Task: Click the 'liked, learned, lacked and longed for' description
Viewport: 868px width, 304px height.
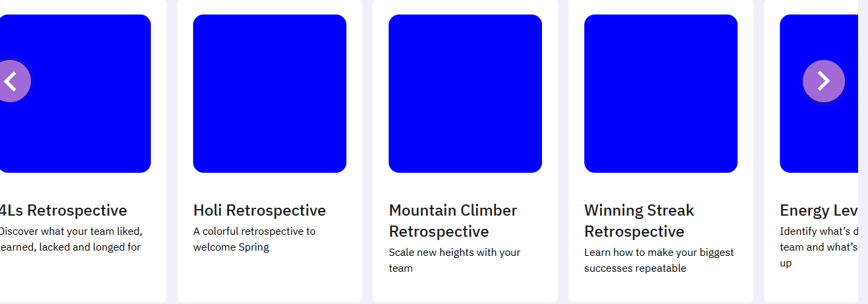Action: click(x=70, y=239)
